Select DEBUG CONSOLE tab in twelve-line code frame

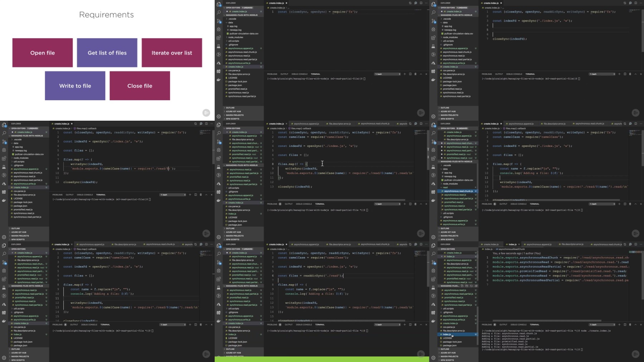pyautogui.click(x=85, y=195)
